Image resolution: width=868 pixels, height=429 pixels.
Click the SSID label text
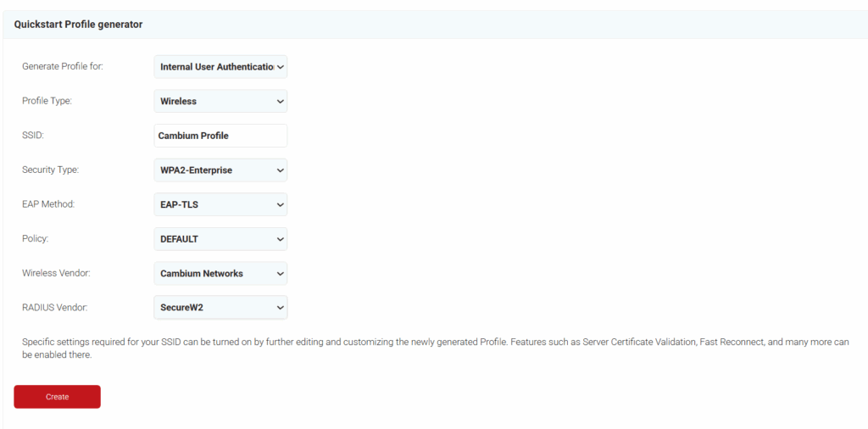32,136
